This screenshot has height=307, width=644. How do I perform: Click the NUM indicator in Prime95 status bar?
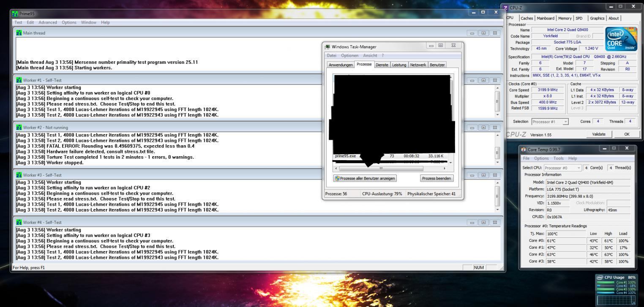click(x=479, y=267)
